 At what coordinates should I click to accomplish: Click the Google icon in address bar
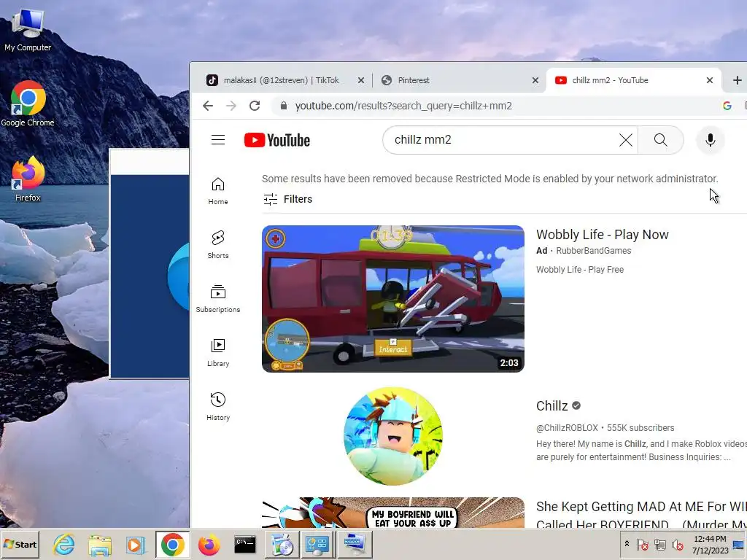point(727,106)
